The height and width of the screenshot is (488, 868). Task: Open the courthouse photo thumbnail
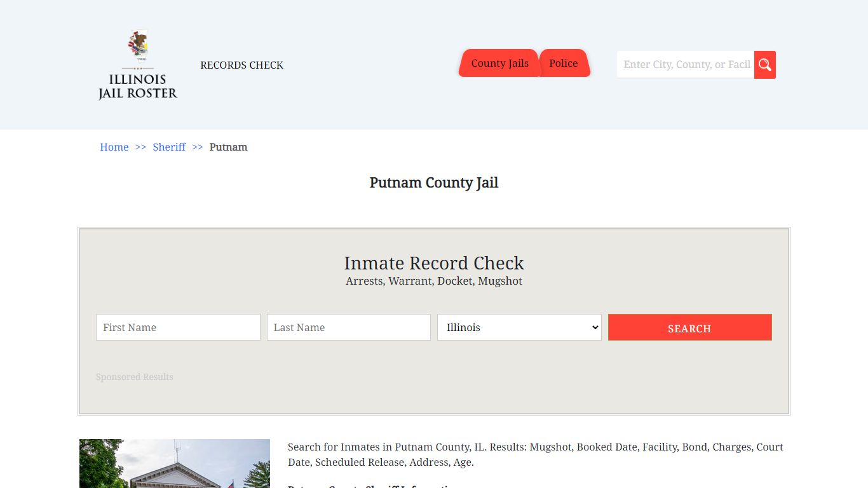[x=175, y=463]
